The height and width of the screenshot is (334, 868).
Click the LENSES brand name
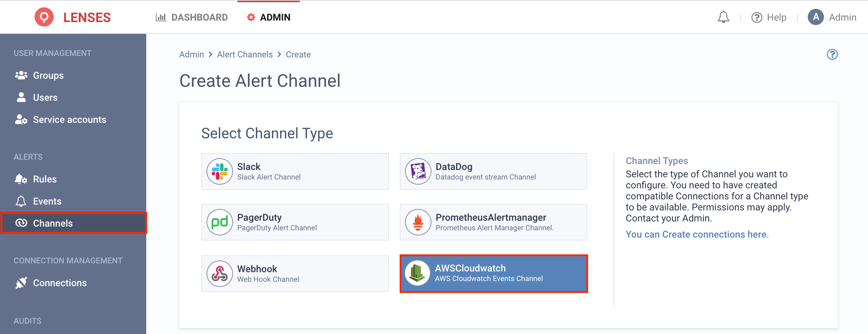87,17
